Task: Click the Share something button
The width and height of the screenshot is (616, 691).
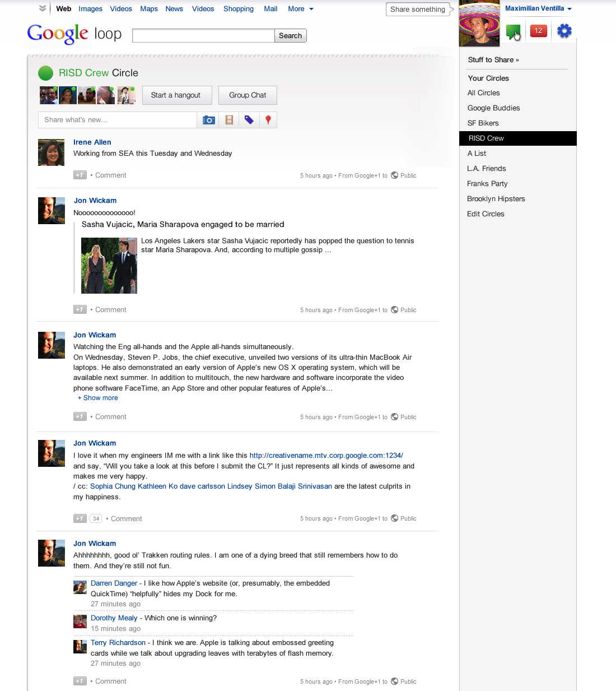Action: pyautogui.click(x=418, y=9)
